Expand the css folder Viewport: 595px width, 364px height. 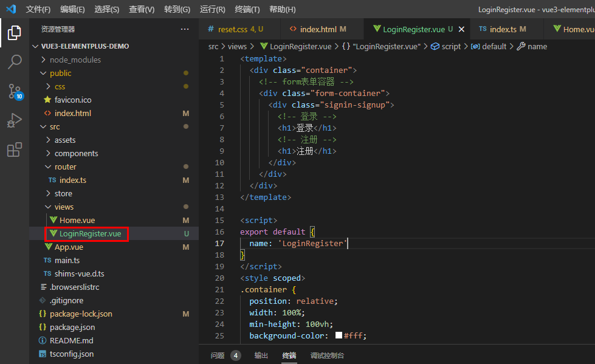pos(48,86)
